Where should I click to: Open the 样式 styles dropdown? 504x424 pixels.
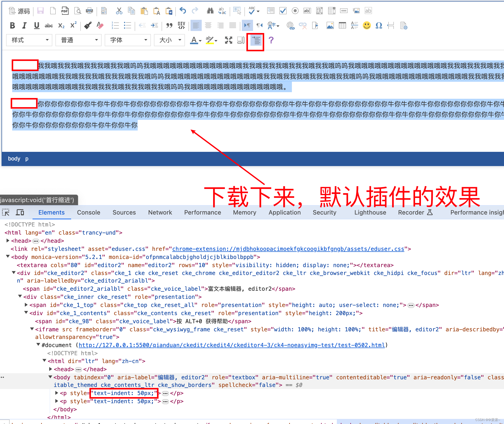pos(29,40)
